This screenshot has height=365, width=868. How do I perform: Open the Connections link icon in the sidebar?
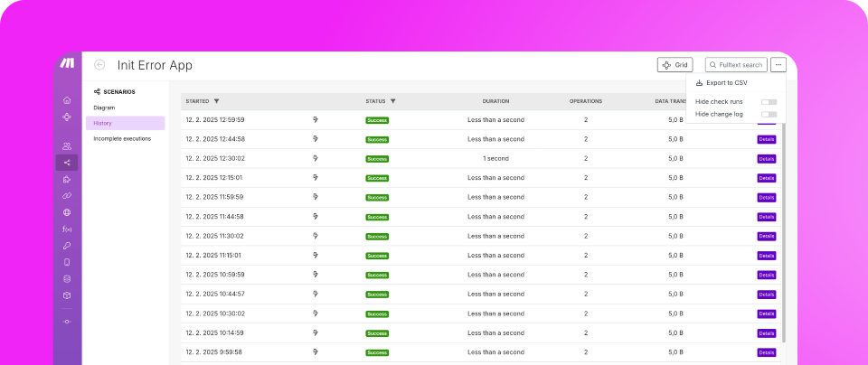[x=67, y=195]
